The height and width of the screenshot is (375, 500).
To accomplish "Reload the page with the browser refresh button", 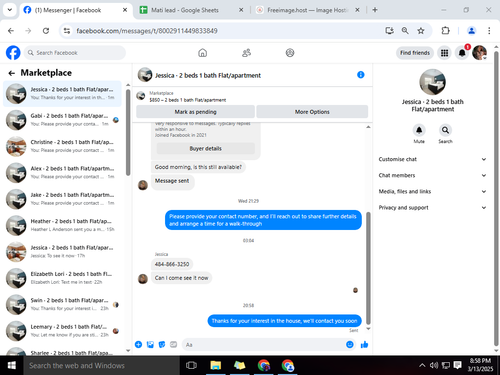I will pyautogui.click(x=46, y=31).
